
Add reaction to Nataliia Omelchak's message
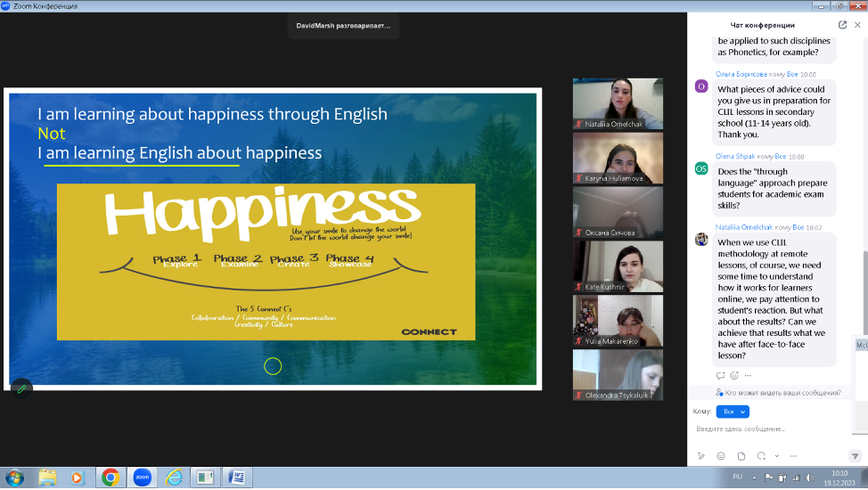pyautogui.click(x=734, y=375)
